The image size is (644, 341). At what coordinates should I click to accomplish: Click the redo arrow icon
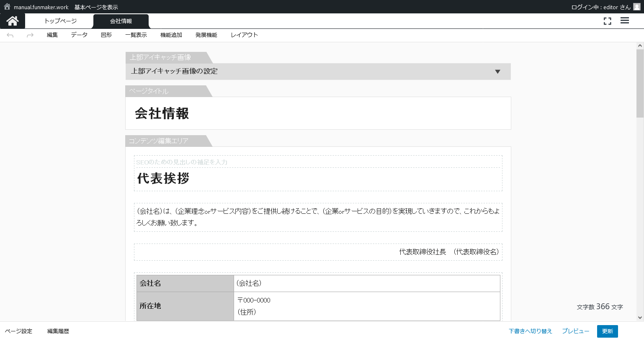[30, 35]
